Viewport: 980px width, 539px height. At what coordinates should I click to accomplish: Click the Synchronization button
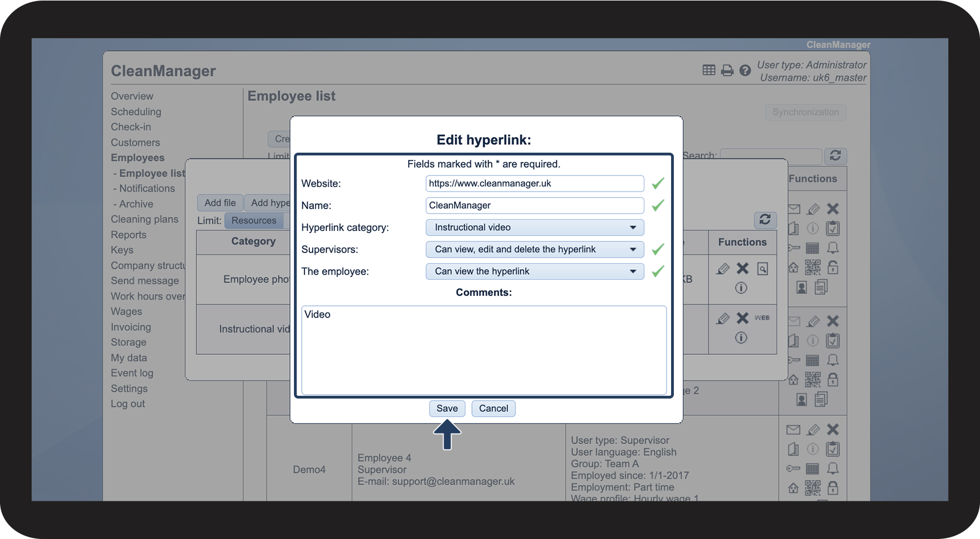[806, 112]
